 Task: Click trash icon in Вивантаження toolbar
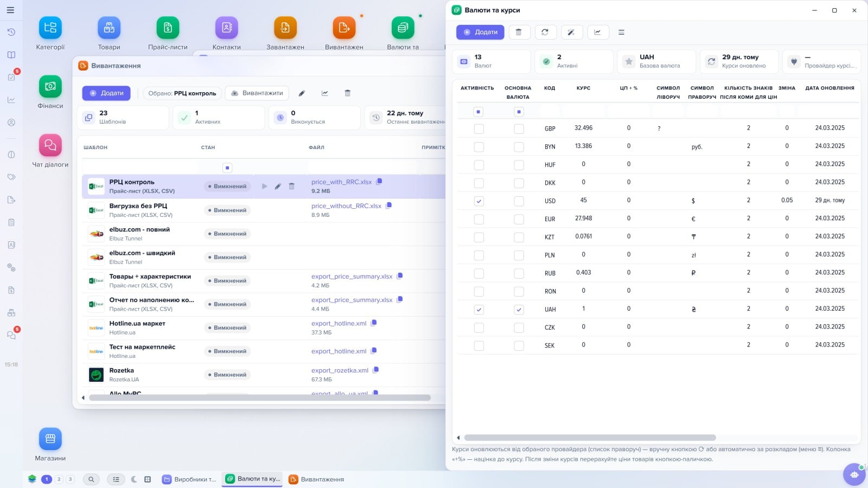pos(348,93)
